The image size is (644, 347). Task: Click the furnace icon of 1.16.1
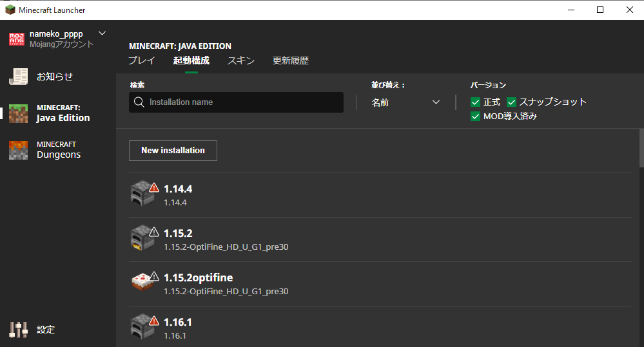point(142,327)
